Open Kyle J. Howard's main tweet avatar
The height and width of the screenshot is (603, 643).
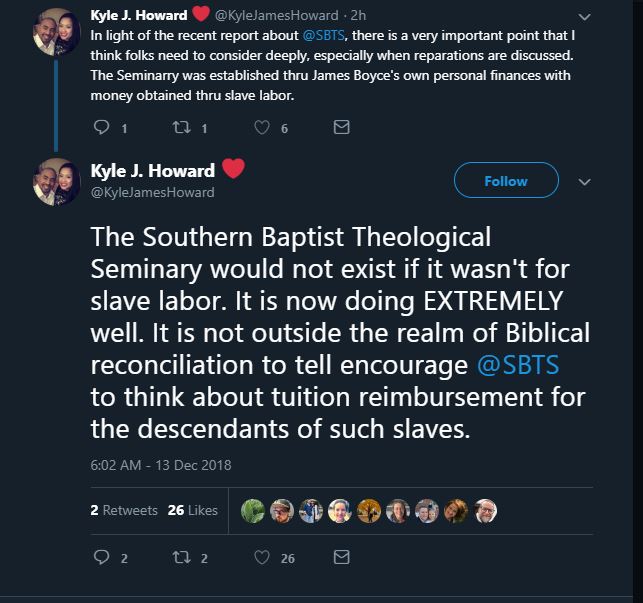click(x=57, y=182)
